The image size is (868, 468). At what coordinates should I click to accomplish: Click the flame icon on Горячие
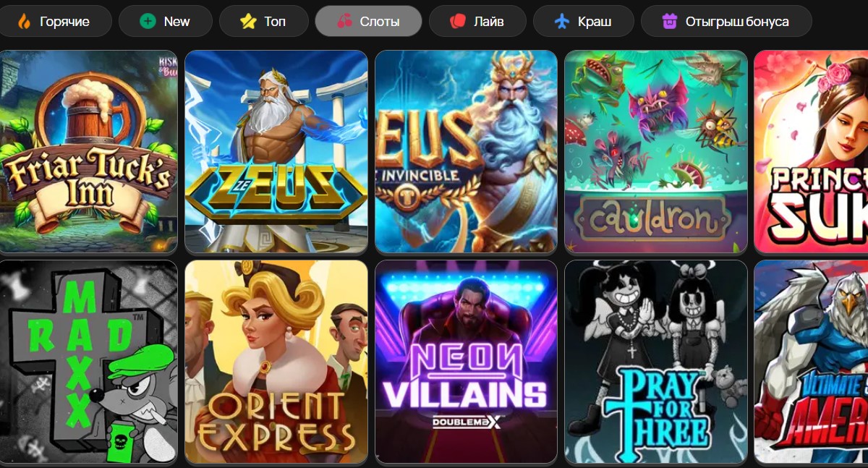point(24,21)
